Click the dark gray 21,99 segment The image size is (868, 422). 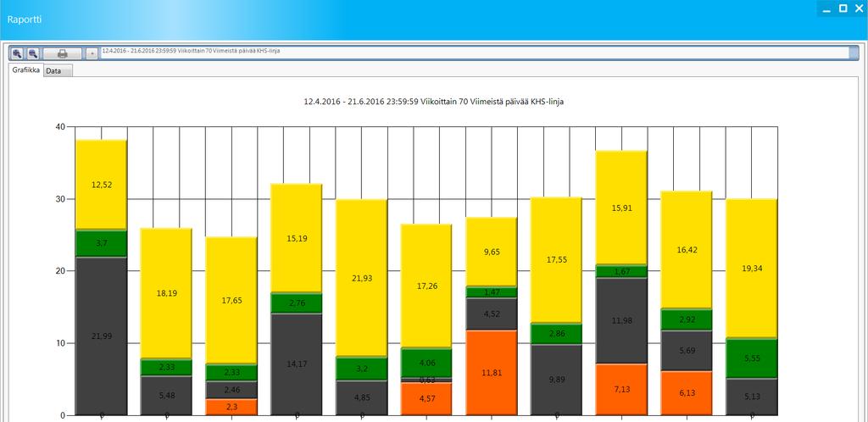coord(102,336)
